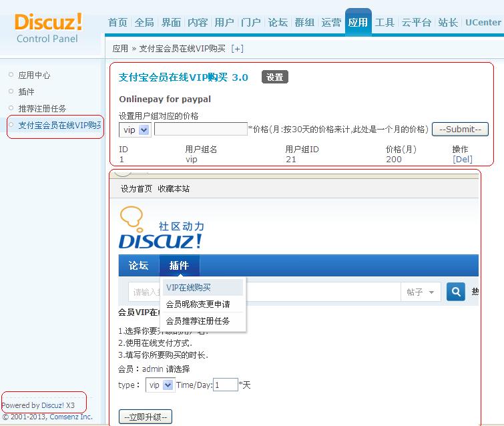This screenshot has width=504, height=426.
Task: Open the type vip dropdown in upgrade form
Action: (x=160, y=385)
